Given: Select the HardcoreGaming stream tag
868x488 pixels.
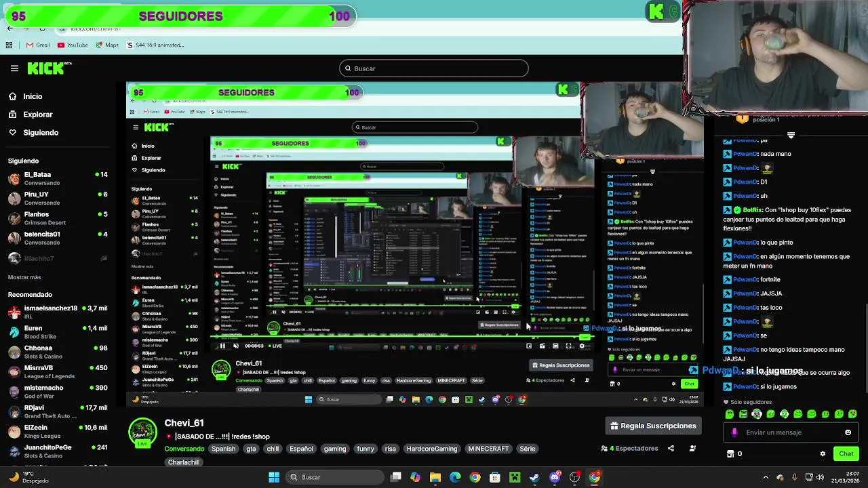Looking at the screenshot, I should click(x=432, y=449).
